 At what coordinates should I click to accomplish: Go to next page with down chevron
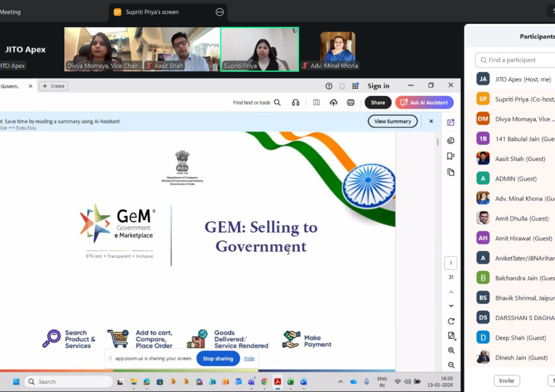tap(451, 306)
